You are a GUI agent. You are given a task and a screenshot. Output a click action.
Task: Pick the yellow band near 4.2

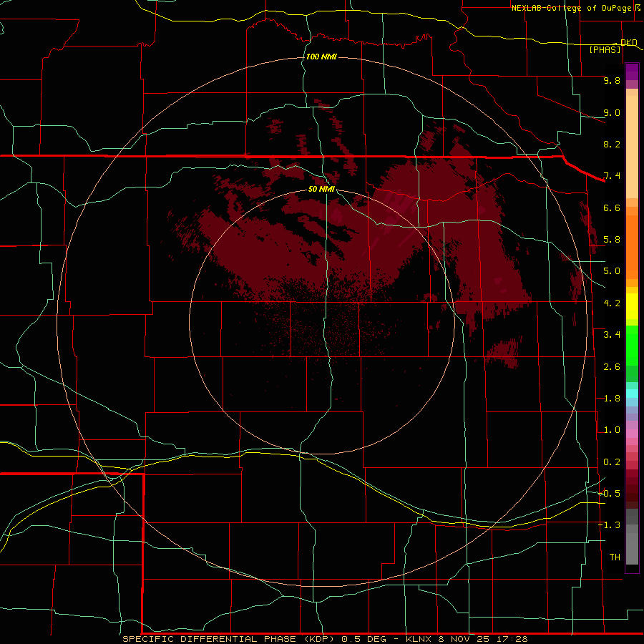click(632, 306)
